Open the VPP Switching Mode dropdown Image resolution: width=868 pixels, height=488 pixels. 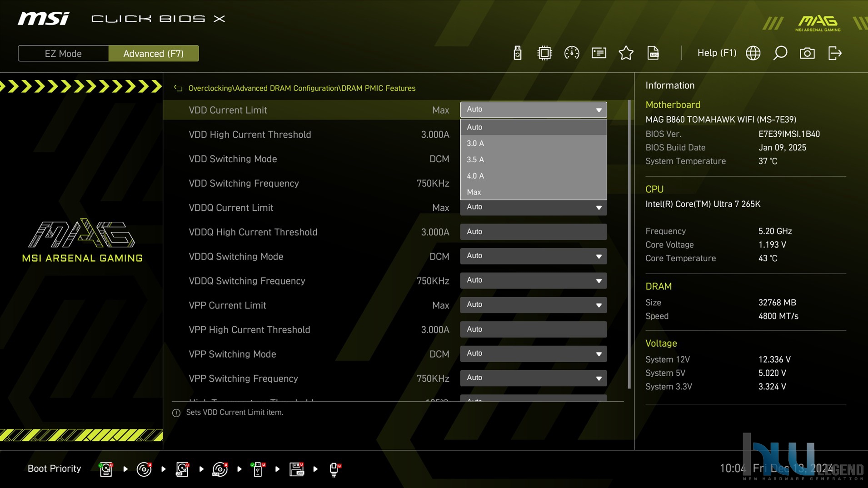[534, 354]
